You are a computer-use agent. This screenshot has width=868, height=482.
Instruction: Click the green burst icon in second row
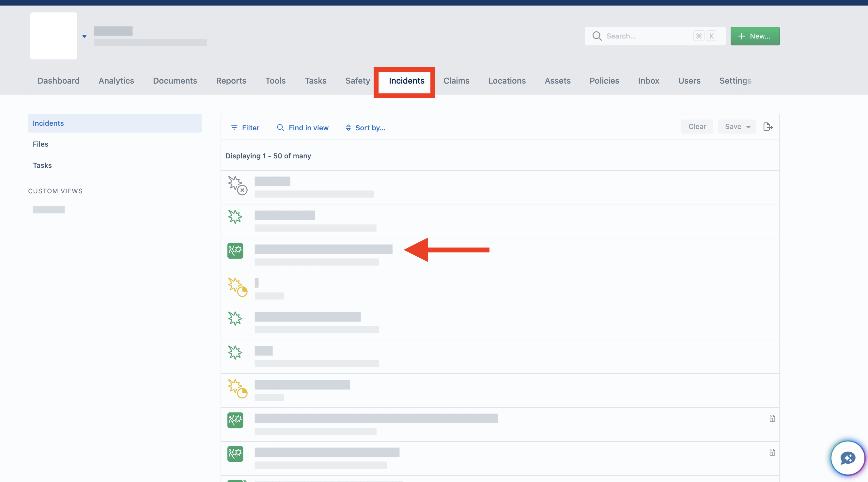point(235,217)
